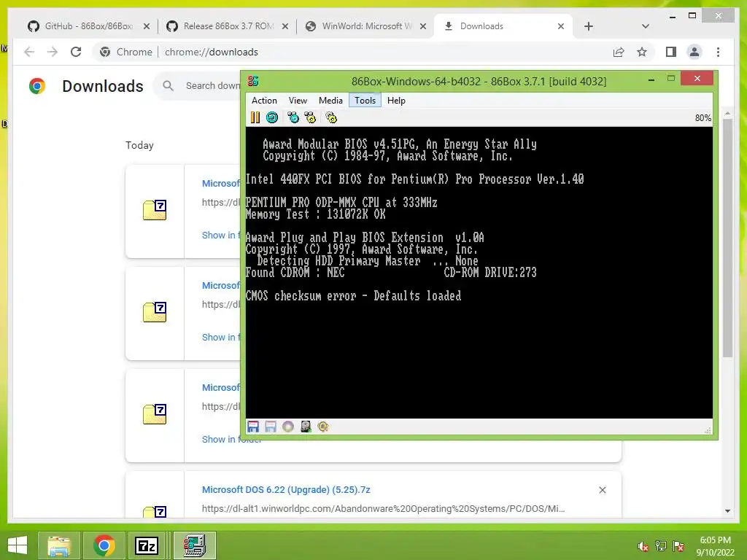The width and height of the screenshot is (747, 560).
Task: Go forward using Chrome's forward arrow
Action: [53, 52]
